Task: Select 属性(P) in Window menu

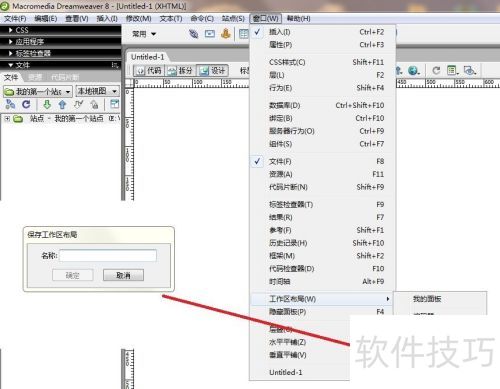Action: pyautogui.click(x=322, y=45)
